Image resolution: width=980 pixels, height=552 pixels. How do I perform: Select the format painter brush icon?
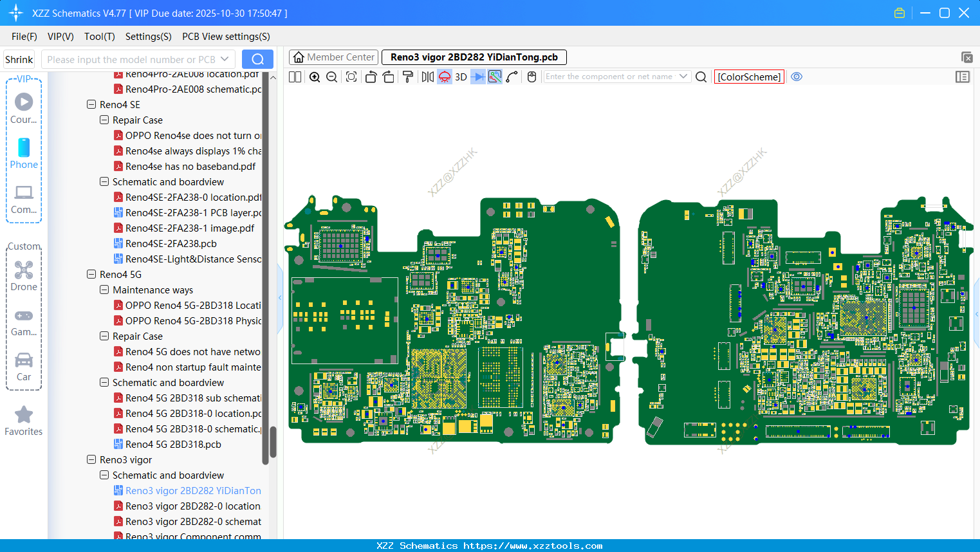click(x=407, y=77)
